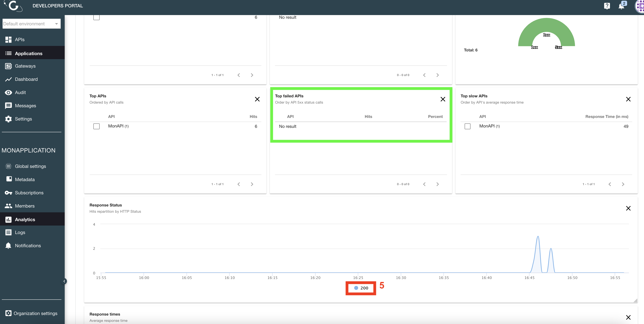Screen dimensions: 644x324
Task: Go to next page in Top slow APIs
Action: [x=623, y=184]
